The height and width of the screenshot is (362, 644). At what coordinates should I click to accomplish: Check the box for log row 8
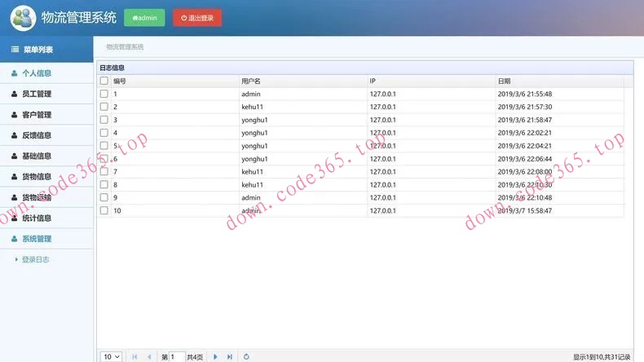[104, 185]
